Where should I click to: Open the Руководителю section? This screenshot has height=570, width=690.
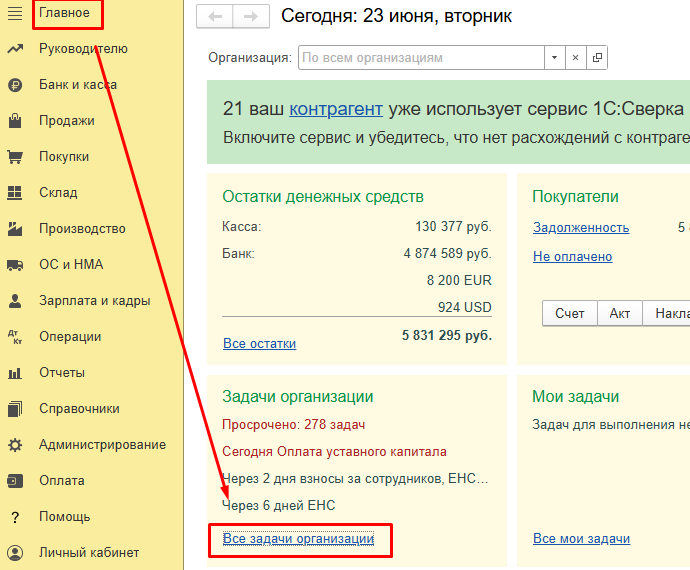point(83,48)
